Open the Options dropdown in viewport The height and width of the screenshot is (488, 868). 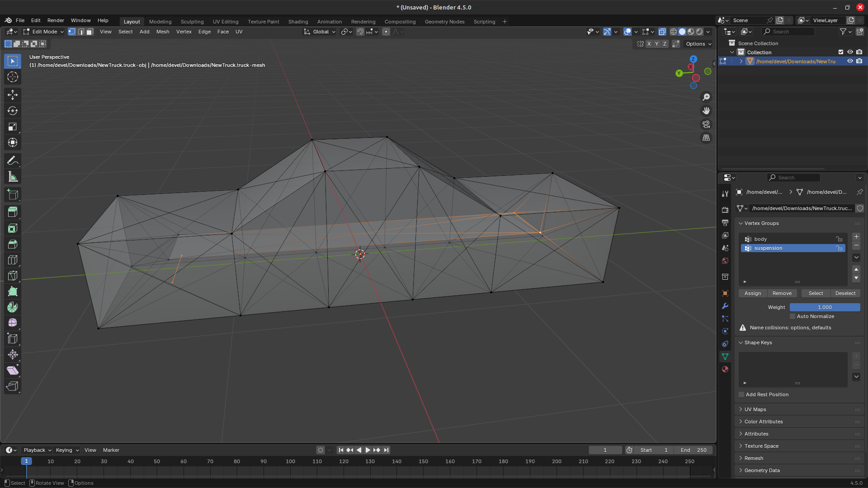698,44
